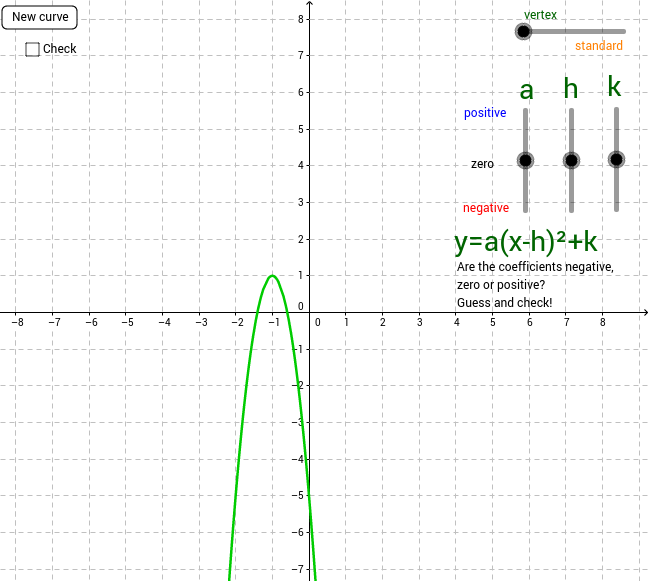Click the 'positive' label
This screenshot has height=581, width=648.
point(485,113)
